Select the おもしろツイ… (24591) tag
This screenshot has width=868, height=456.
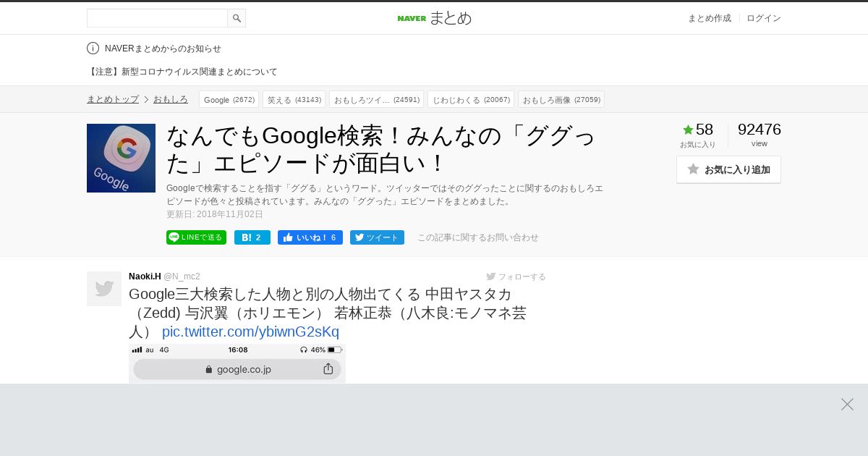[x=376, y=99]
